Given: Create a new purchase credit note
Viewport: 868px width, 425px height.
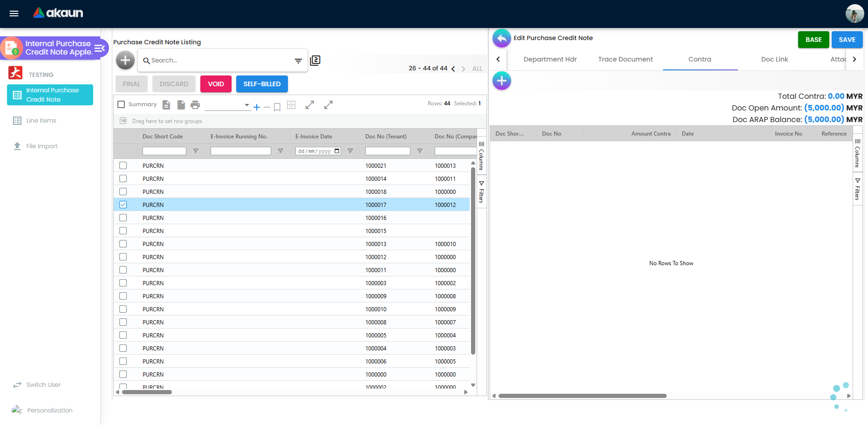Looking at the screenshot, I should 125,60.
